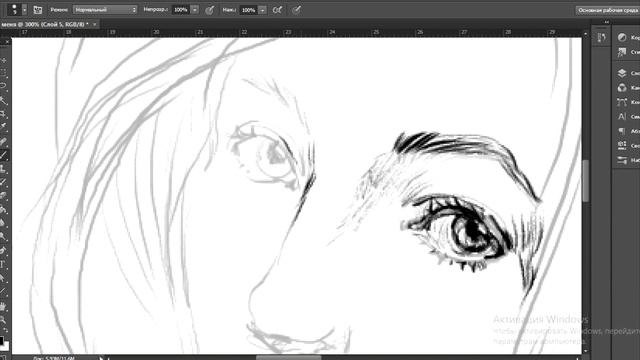The image size is (640, 360).
Task: Click the black foreground color swatch
Action: click(2, 340)
